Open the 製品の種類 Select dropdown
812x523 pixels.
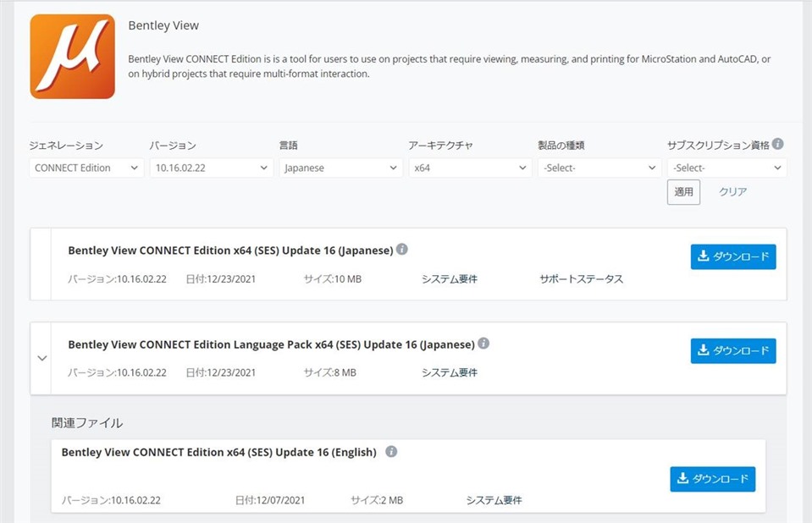point(599,168)
